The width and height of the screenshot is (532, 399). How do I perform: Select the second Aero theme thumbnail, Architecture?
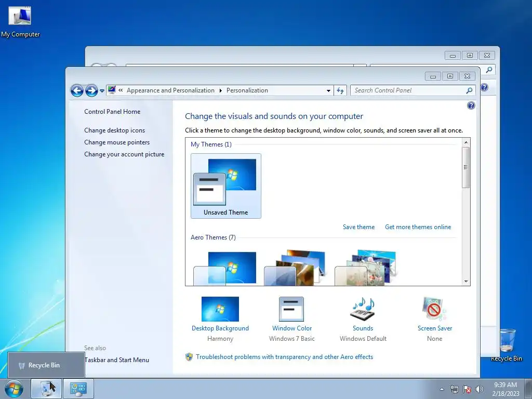tap(295, 268)
